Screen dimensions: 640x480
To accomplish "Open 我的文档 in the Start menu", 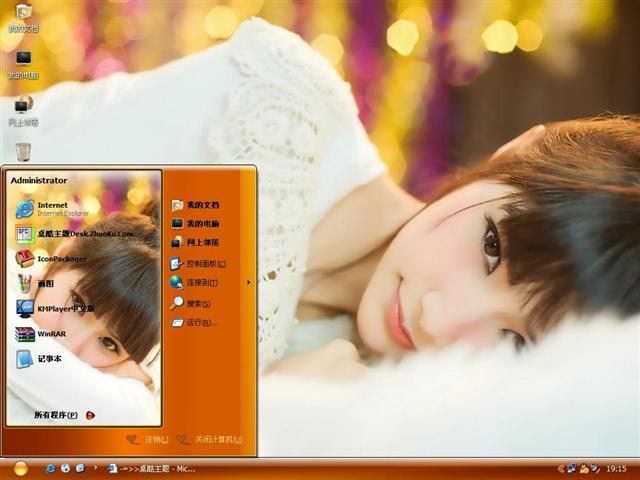I will pos(202,205).
